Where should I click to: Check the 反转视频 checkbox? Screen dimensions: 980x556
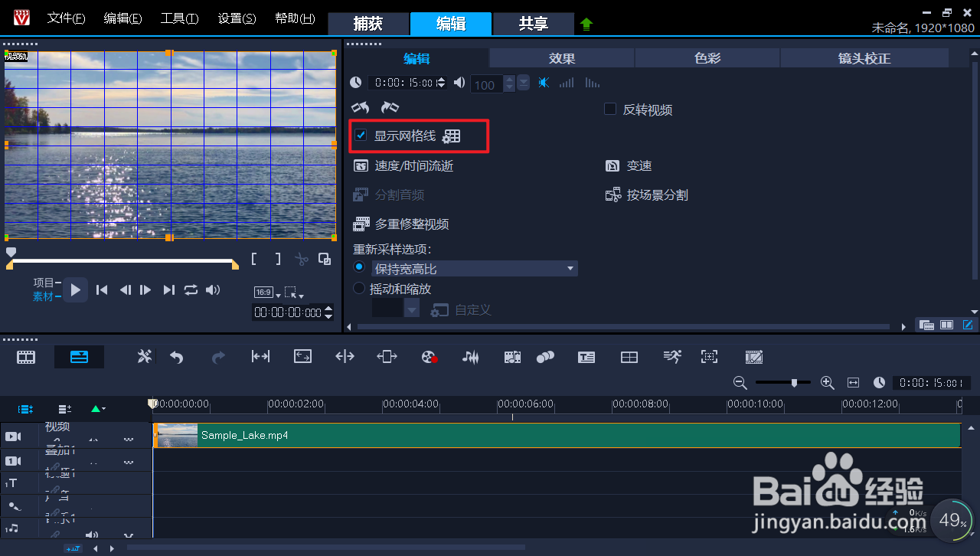pos(610,109)
